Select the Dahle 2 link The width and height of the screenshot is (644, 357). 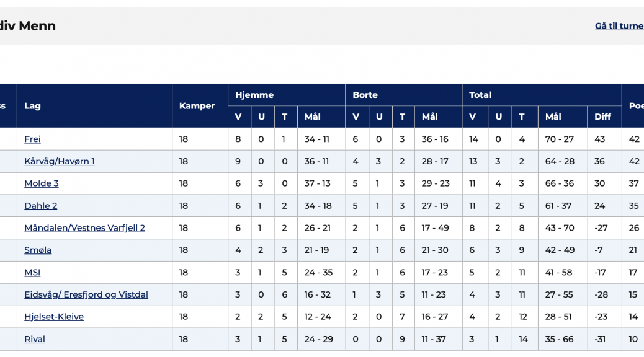pyautogui.click(x=41, y=206)
